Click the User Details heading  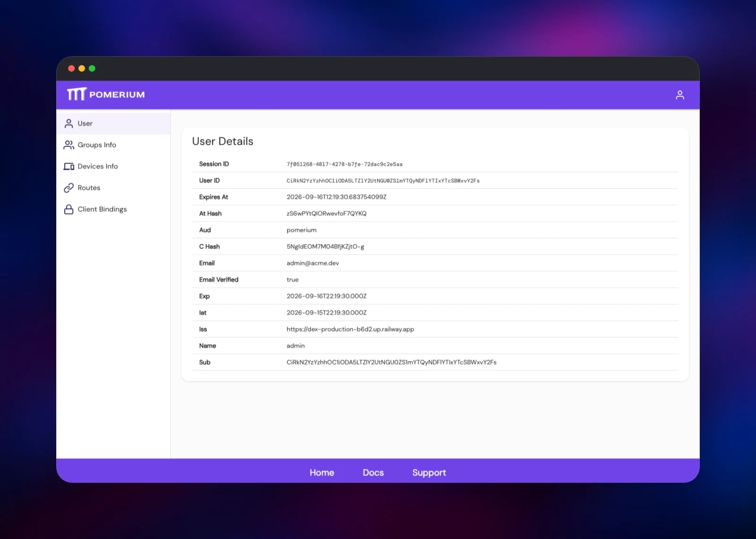tap(223, 141)
